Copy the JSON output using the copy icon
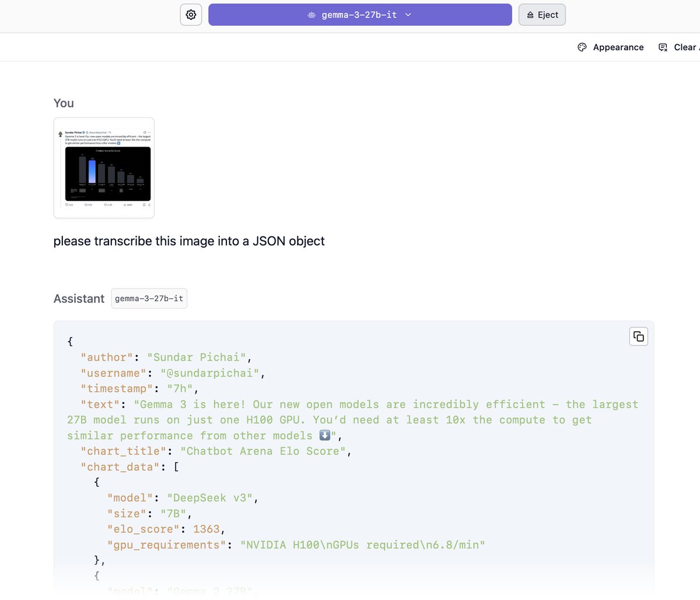Image resolution: width=700 pixels, height=600 pixels. pos(638,336)
